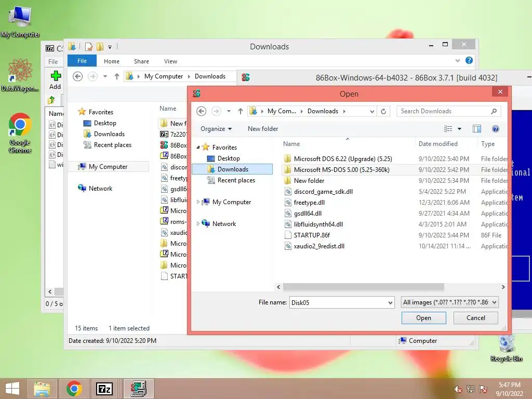
Task: Open the Organize dropdown menu
Action: click(x=216, y=129)
